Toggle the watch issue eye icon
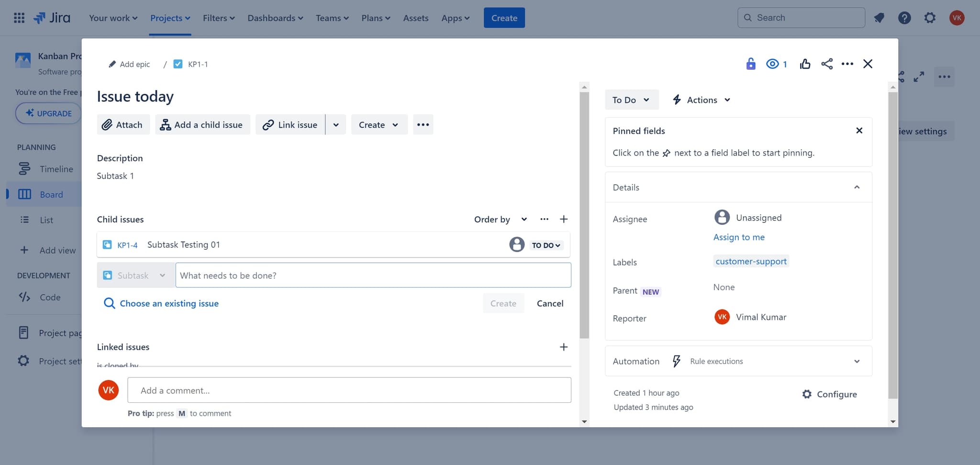This screenshot has height=465, width=980. point(772,64)
